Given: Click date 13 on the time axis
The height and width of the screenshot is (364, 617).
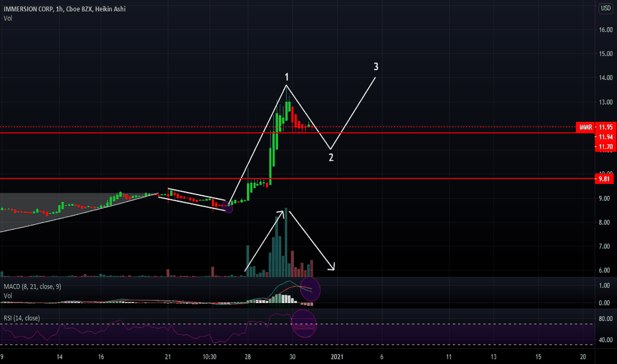Looking at the screenshot, I should pos(493,357).
